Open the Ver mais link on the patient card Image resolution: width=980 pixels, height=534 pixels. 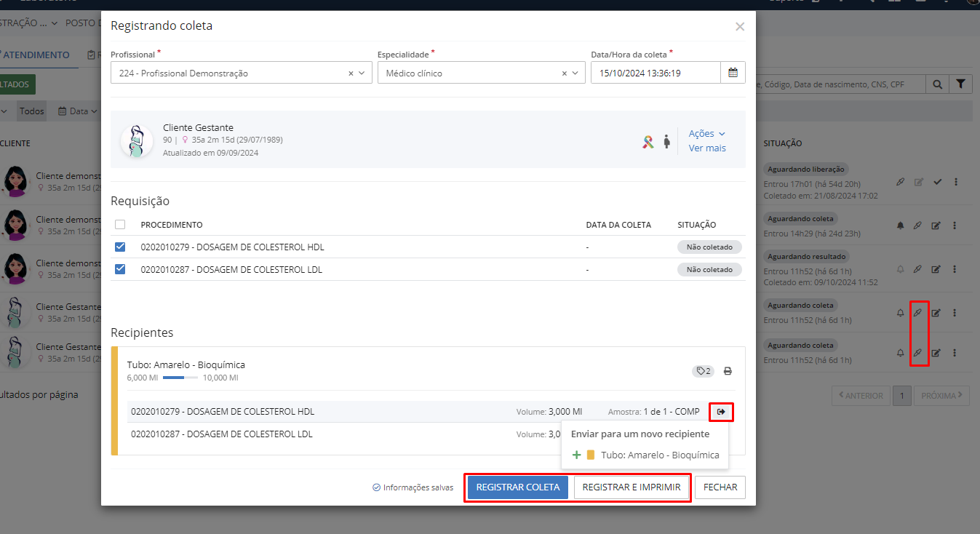tap(707, 148)
